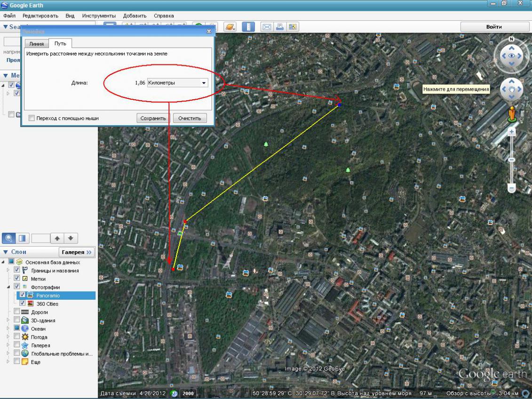Expand the 3D-здания layer tree node
Screen dimensions: 532x399
click(x=8, y=320)
